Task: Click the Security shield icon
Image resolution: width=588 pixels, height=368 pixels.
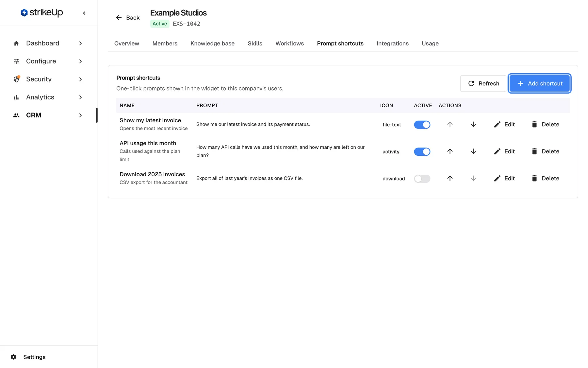Action: pyautogui.click(x=16, y=79)
